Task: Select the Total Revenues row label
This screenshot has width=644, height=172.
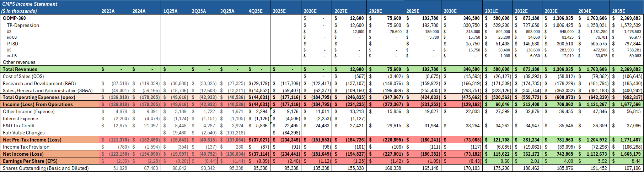Action: [x=20, y=69]
